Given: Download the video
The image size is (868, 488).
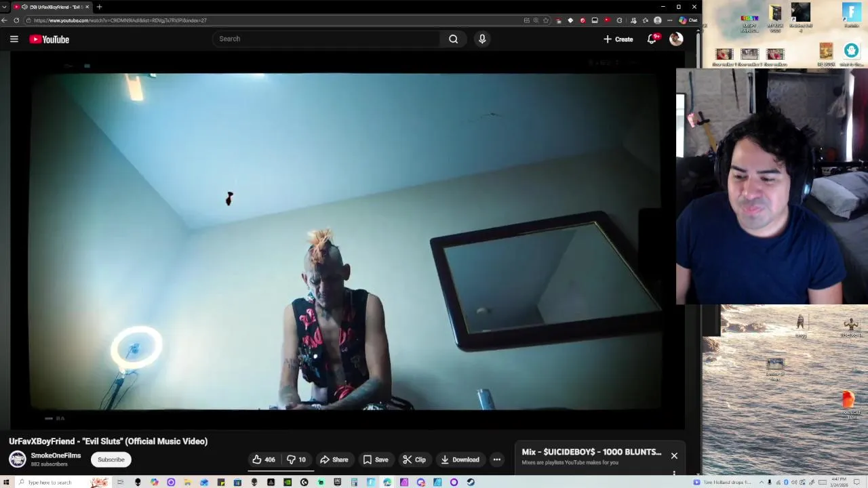Looking at the screenshot, I should pyautogui.click(x=460, y=460).
